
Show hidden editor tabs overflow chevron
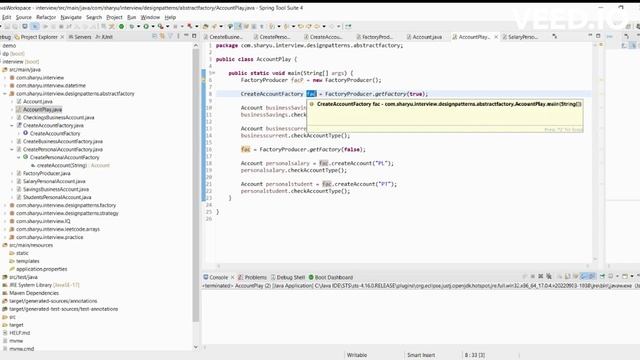(555, 37)
